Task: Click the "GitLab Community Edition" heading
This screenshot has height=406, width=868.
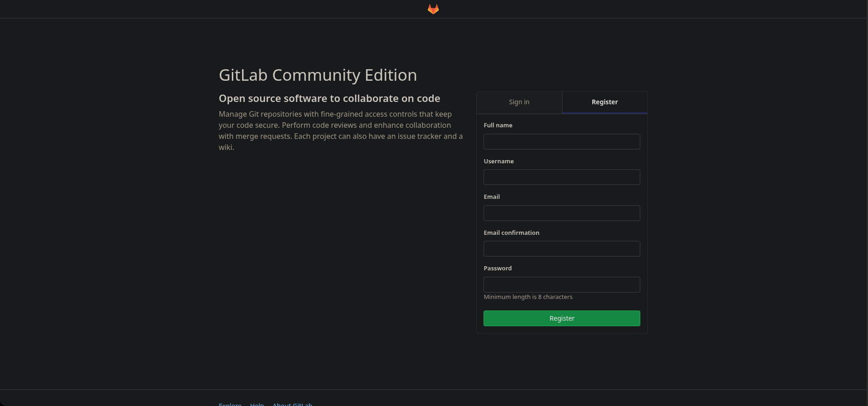Action: point(318,75)
